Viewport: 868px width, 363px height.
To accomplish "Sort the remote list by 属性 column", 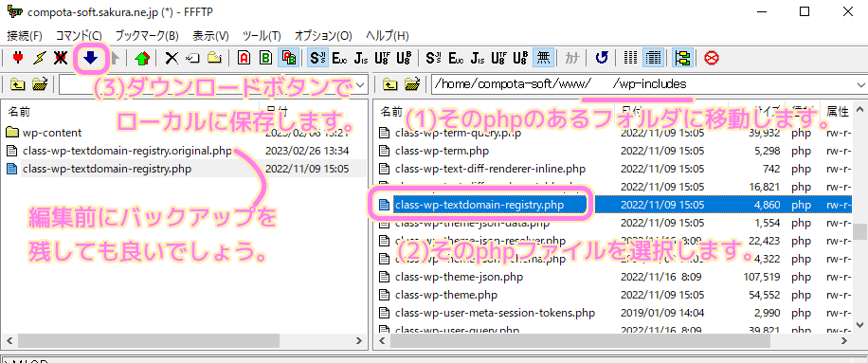I will click(837, 112).
